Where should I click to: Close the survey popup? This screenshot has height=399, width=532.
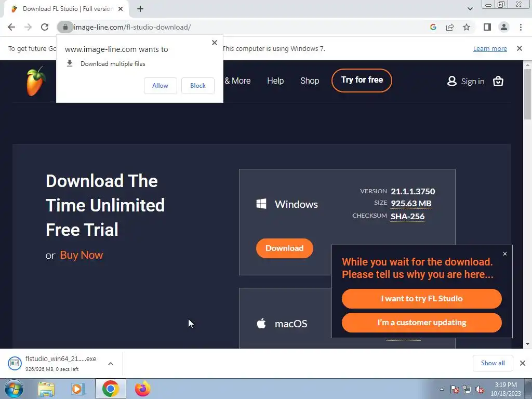tap(505, 254)
